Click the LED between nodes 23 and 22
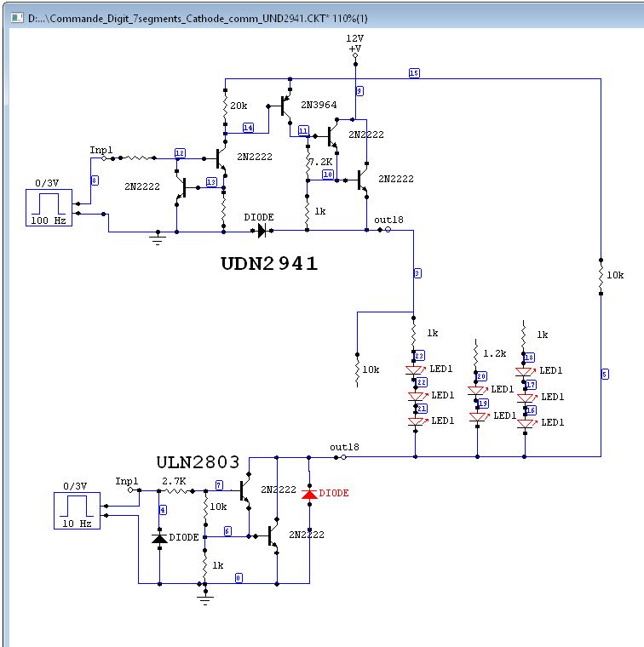Image resolution: width=644 pixels, height=647 pixels. click(415, 370)
